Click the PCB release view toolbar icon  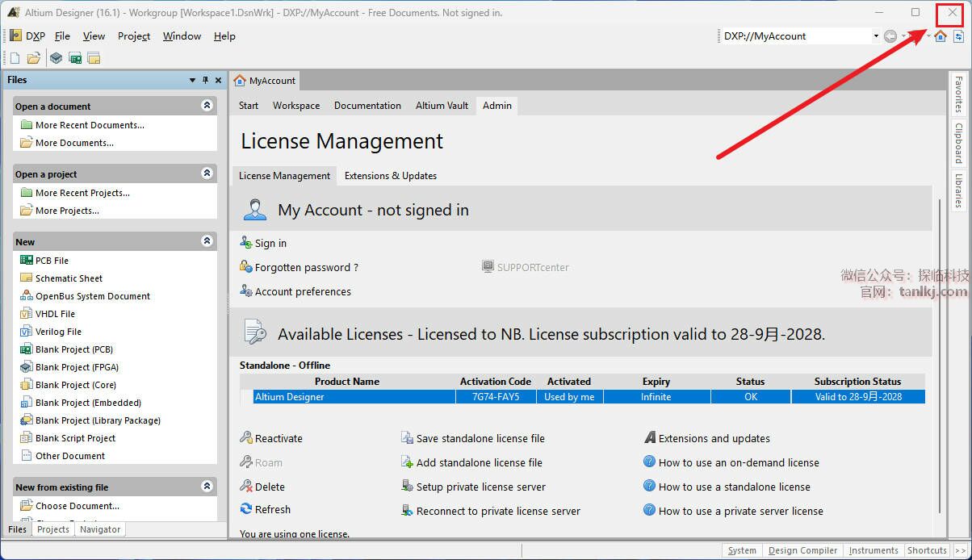click(75, 58)
